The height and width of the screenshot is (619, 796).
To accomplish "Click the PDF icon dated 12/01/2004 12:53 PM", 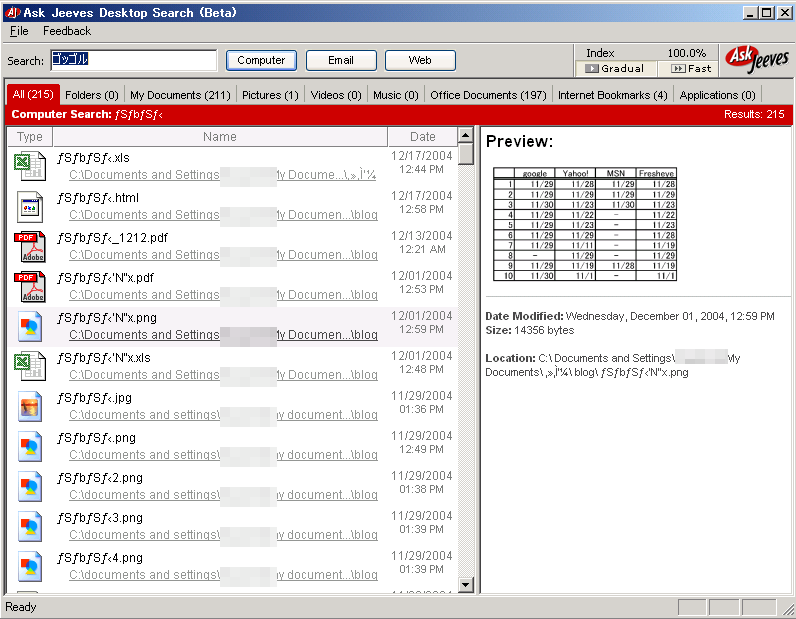I will (x=30, y=287).
